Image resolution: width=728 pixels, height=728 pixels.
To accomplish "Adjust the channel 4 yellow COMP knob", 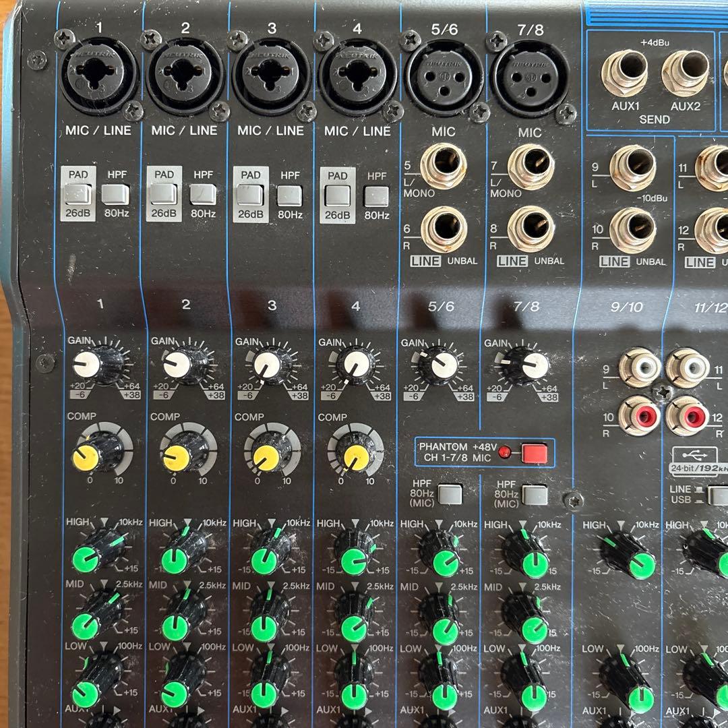I will [353, 453].
